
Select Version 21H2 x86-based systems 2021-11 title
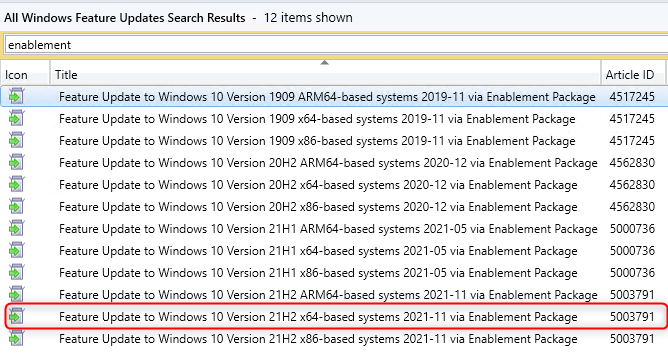[x=318, y=339]
